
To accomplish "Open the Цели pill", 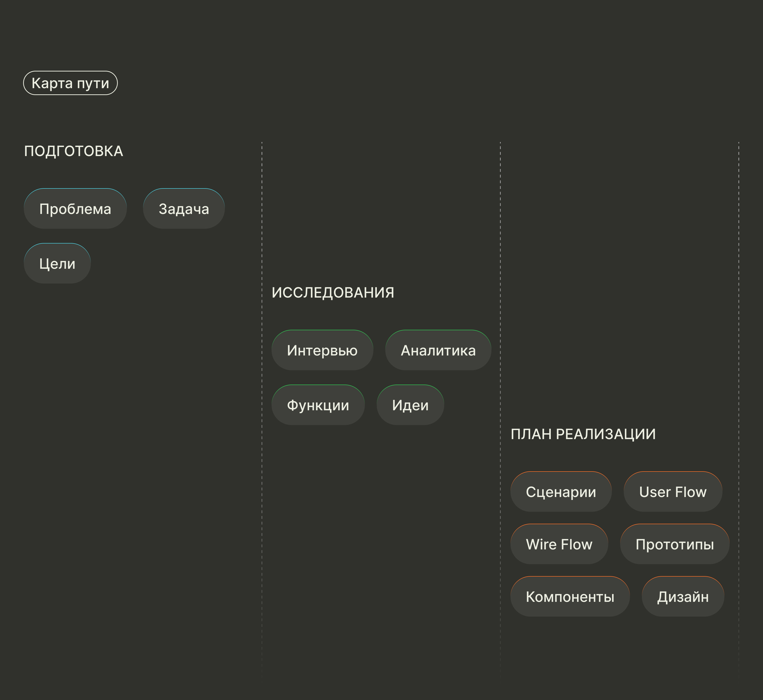I will pyautogui.click(x=57, y=264).
